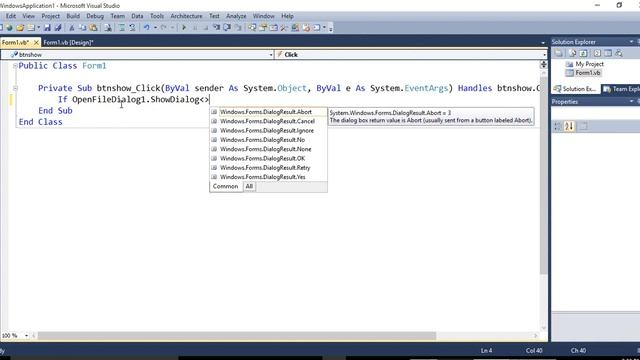
Task: Click the Copy icon in the toolbar
Action: coord(82,28)
